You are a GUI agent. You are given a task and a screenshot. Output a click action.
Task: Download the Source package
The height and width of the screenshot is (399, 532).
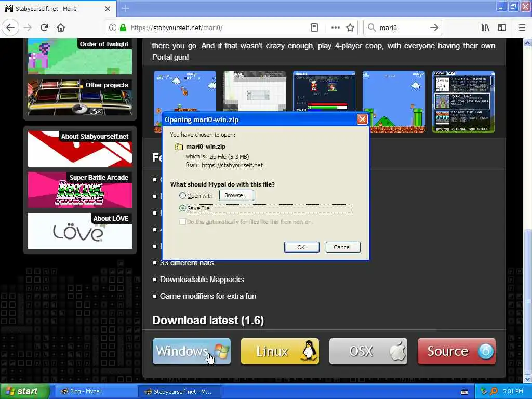click(x=456, y=351)
